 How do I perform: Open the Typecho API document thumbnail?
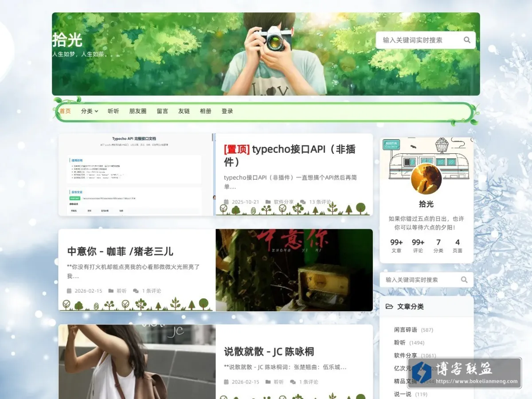click(x=137, y=175)
